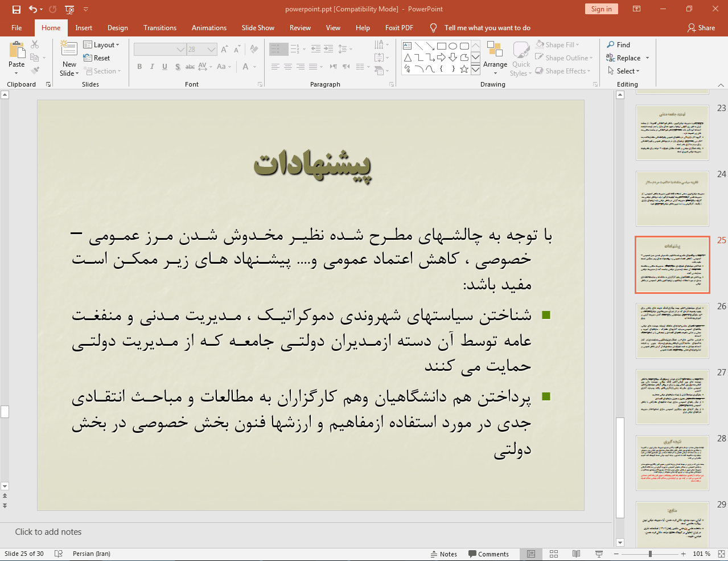Open Notes pane from status bar
Image resolution: width=728 pixels, height=561 pixels.
444,554
